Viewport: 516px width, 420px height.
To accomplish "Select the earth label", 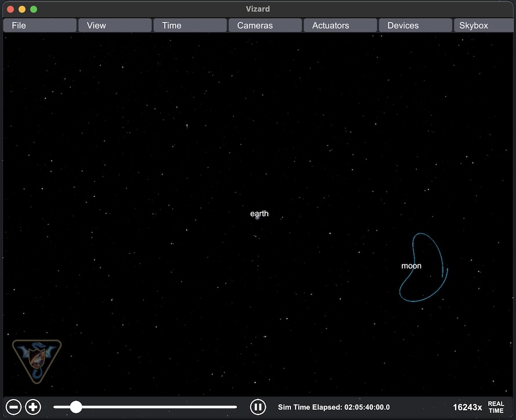I will coord(259,214).
